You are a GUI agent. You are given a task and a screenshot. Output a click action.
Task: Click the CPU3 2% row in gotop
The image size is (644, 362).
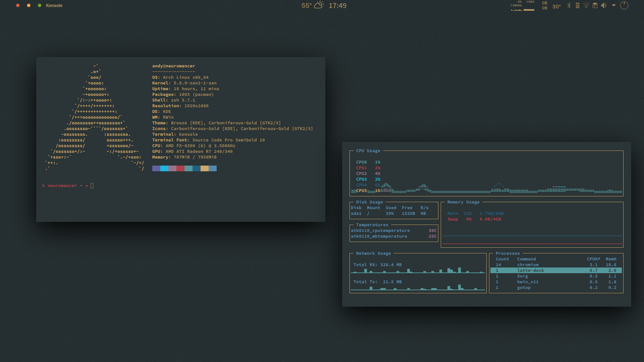click(368, 179)
